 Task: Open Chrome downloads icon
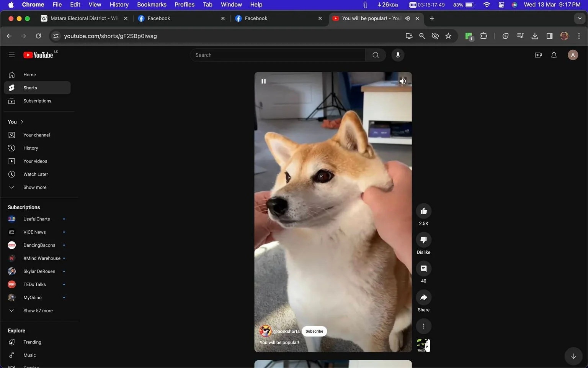535,36
